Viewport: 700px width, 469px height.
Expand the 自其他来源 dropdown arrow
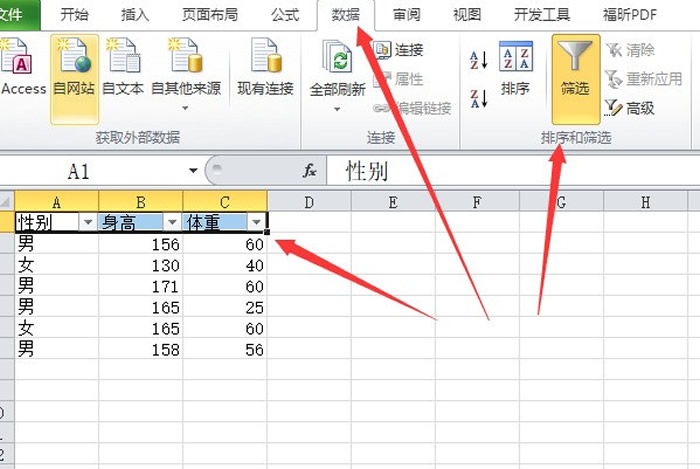pos(185,108)
